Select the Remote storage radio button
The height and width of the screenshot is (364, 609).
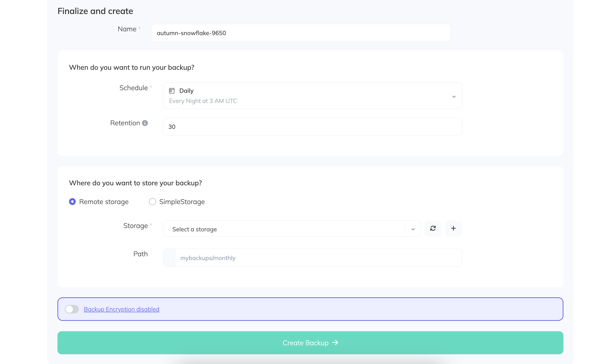click(x=72, y=202)
